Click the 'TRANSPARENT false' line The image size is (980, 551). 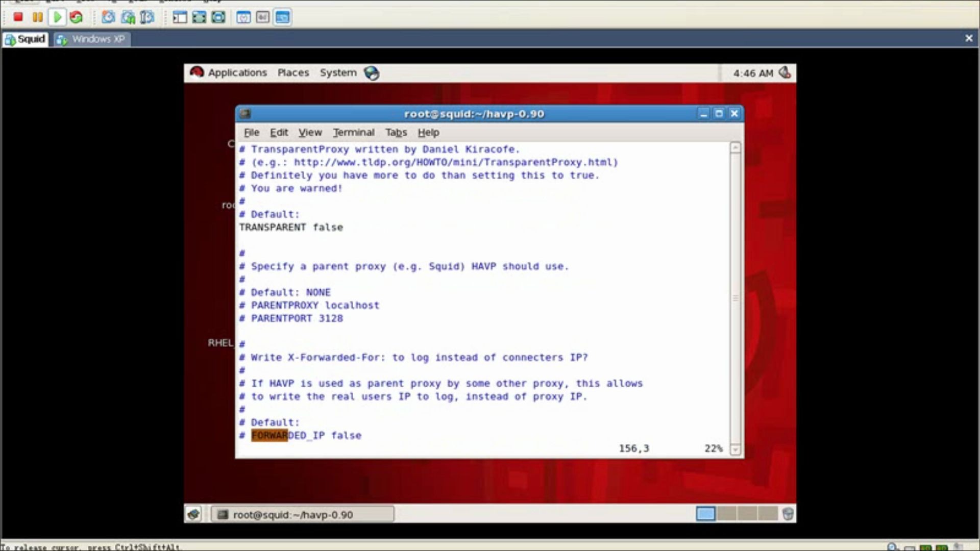point(291,227)
